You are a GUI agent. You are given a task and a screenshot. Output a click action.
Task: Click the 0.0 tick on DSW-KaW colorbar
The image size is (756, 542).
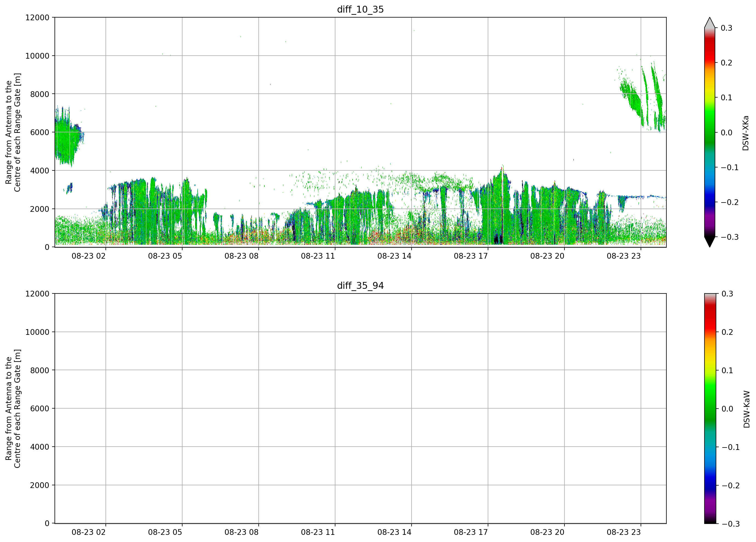click(x=727, y=409)
